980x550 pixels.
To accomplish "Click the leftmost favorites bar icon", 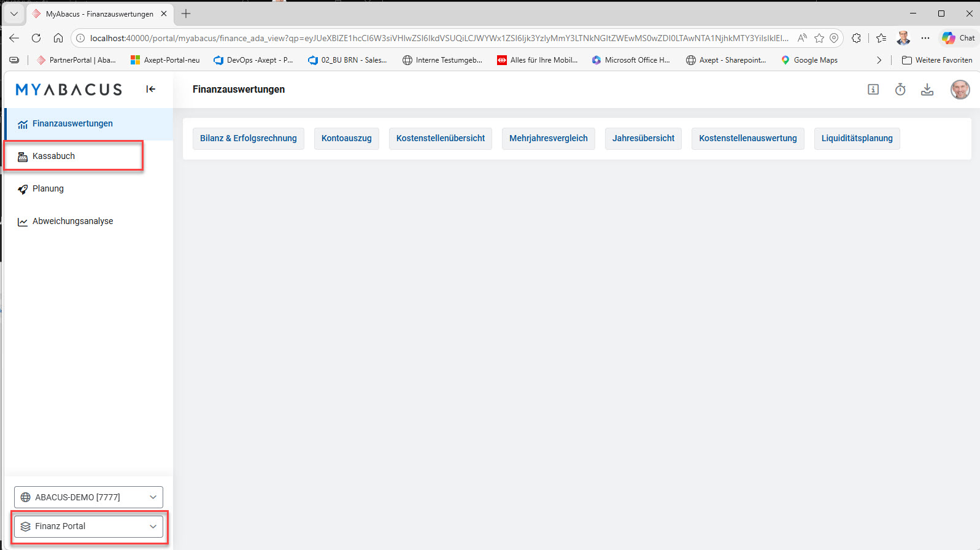I will (14, 60).
